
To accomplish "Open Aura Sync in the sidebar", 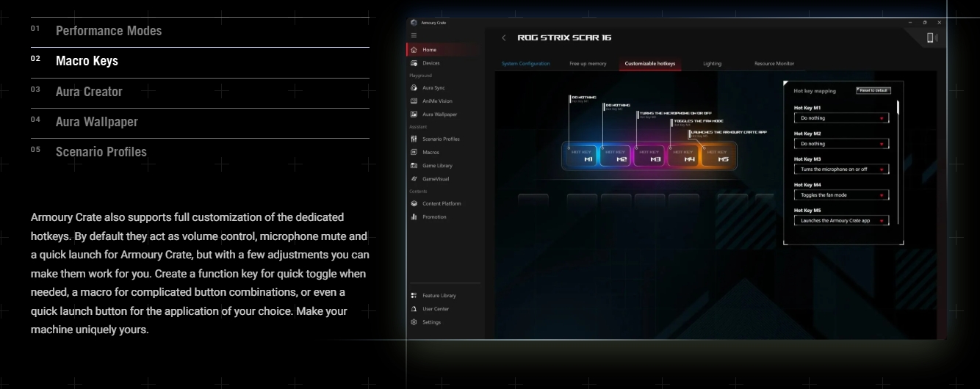I will [x=430, y=88].
